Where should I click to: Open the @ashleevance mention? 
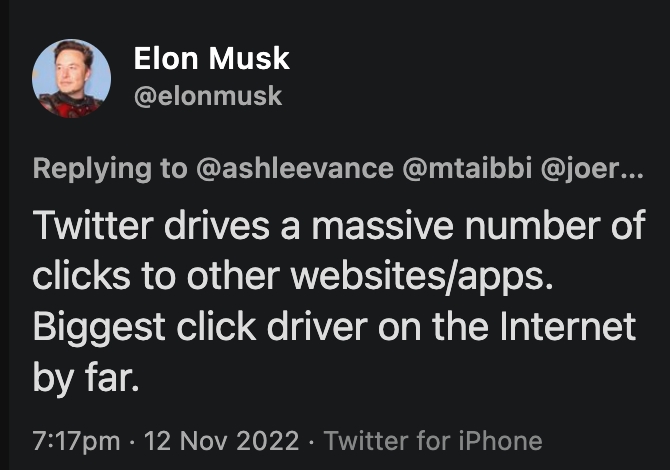[295, 168]
